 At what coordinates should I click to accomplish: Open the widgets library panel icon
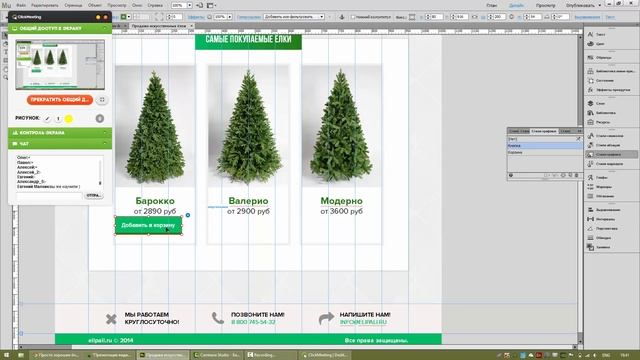(x=590, y=71)
